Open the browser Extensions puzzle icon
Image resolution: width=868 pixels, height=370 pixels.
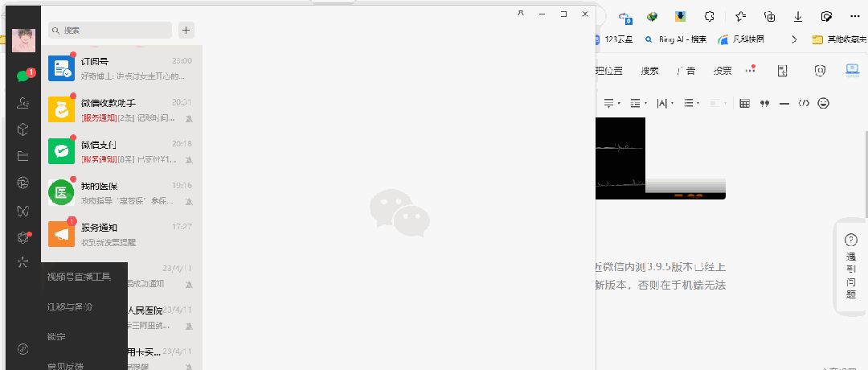[x=709, y=17]
